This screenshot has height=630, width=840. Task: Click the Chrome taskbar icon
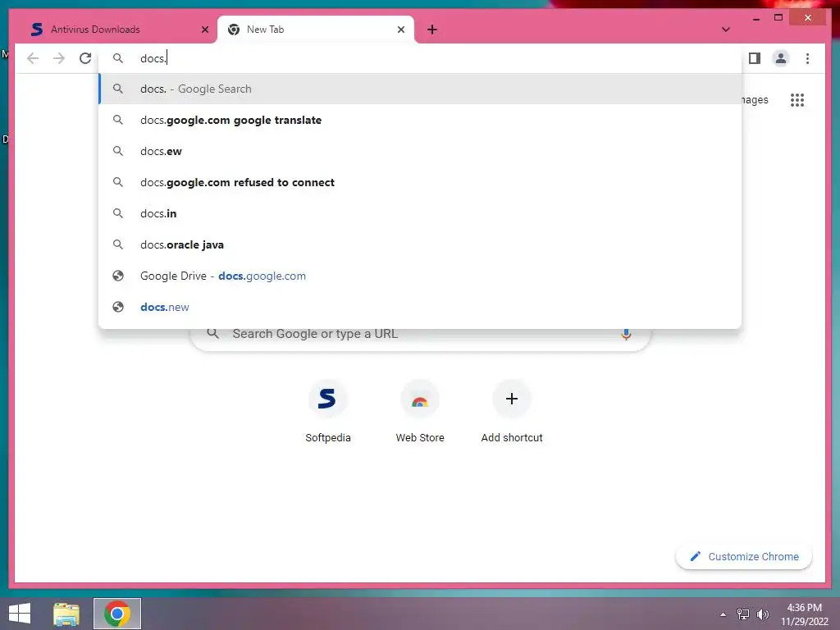click(x=117, y=614)
